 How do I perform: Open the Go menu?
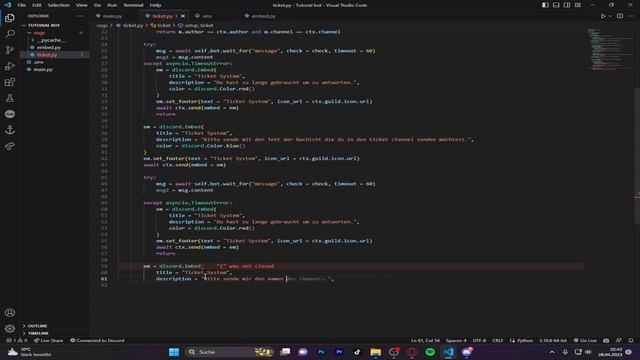(x=97, y=5)
